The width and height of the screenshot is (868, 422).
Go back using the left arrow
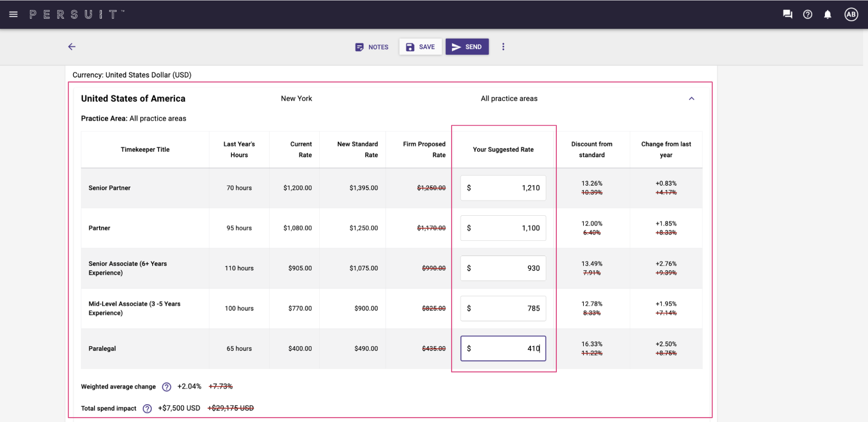[72, 47]
